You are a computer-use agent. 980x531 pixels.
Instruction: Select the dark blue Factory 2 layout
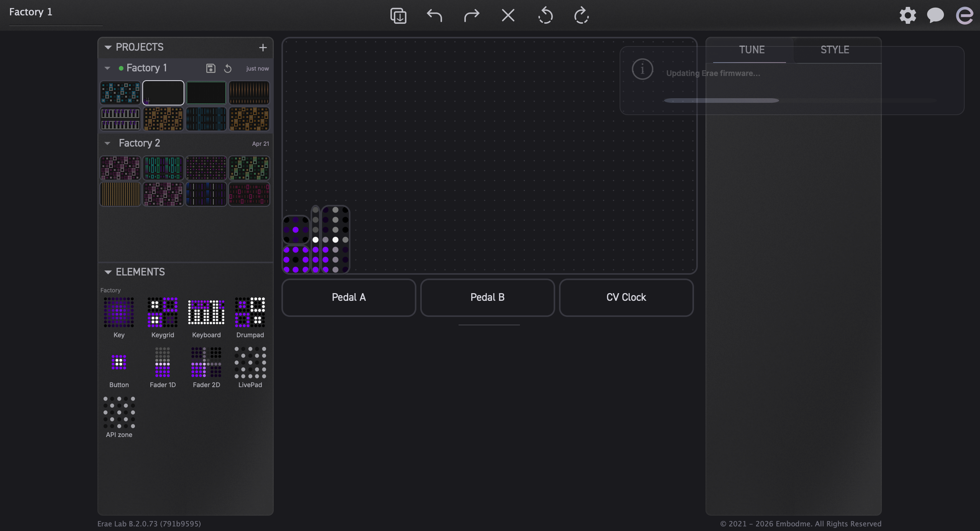click(206, 194)
